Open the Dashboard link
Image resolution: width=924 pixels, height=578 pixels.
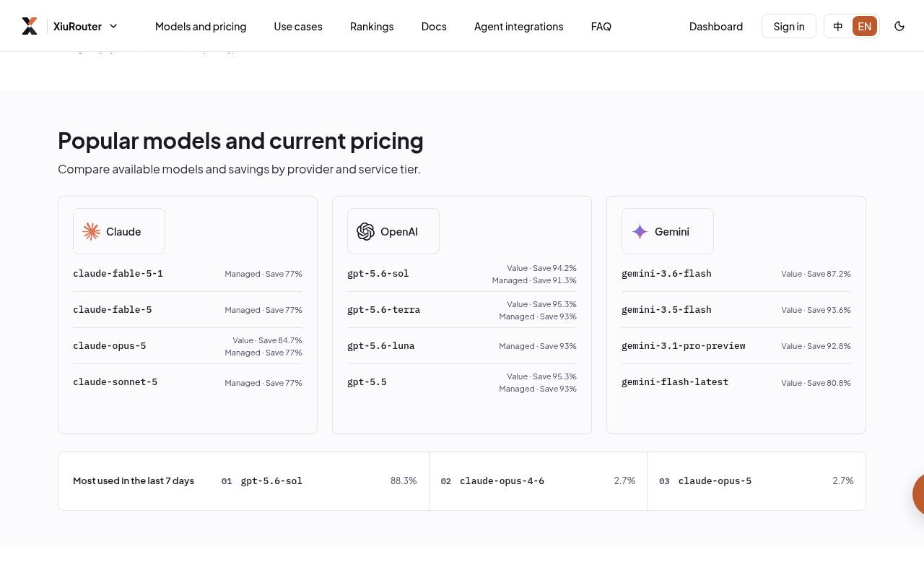(x=716, y=26)
